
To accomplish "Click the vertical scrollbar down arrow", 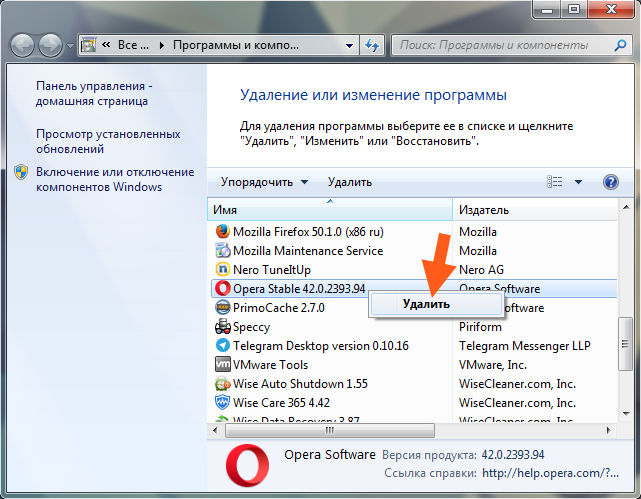I will 625,414.
